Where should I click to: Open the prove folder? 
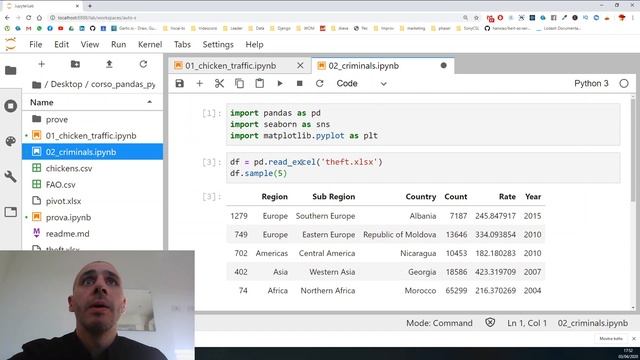92,119
